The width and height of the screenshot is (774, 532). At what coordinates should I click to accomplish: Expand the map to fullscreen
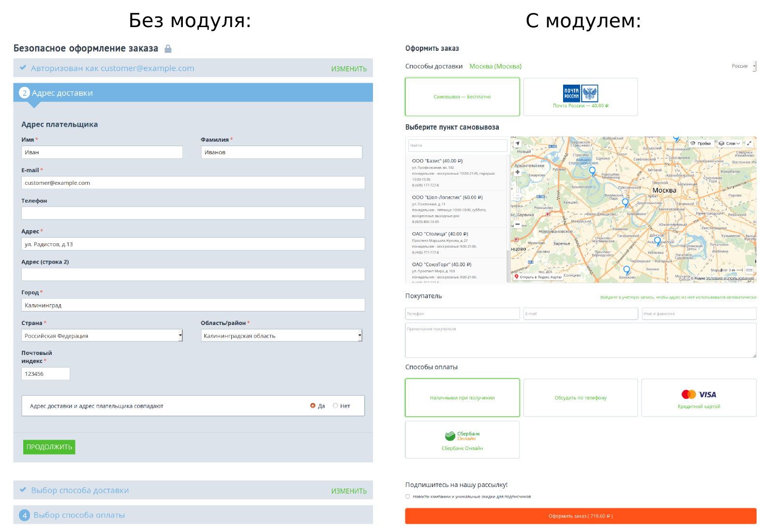tap(749, 144)
